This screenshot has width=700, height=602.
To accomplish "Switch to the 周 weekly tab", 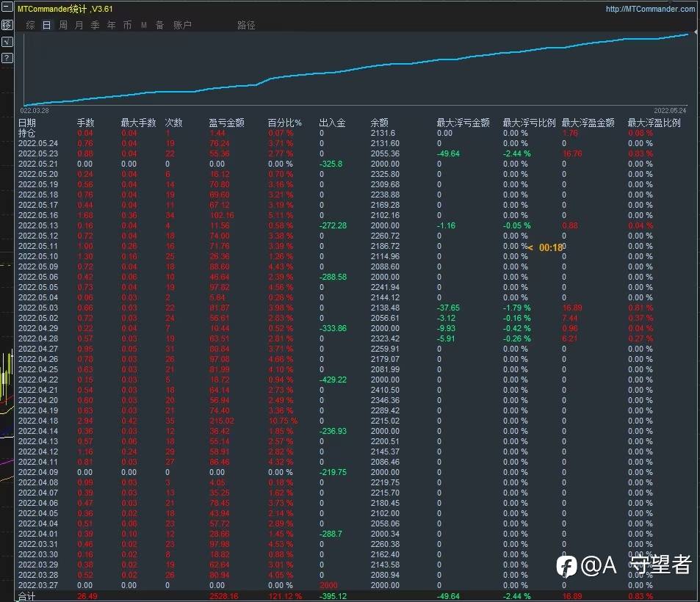I will [63, 25].
